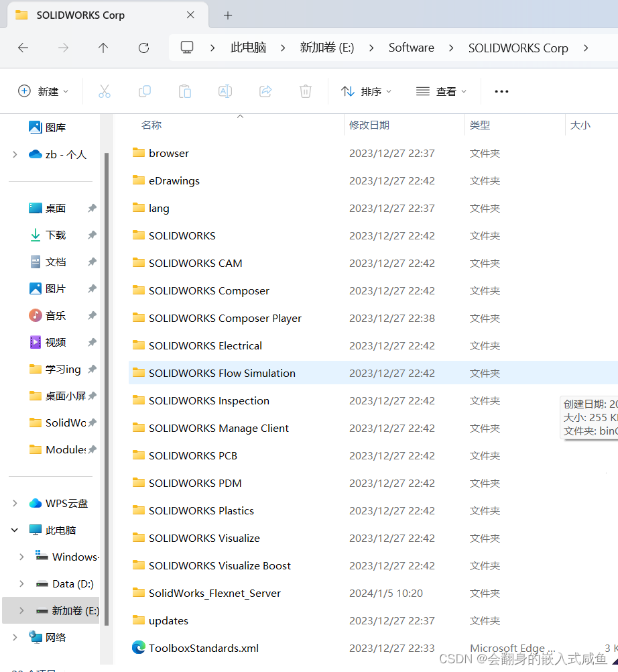
Task: Click the Delete trash can icon
Action: (306, 91)
